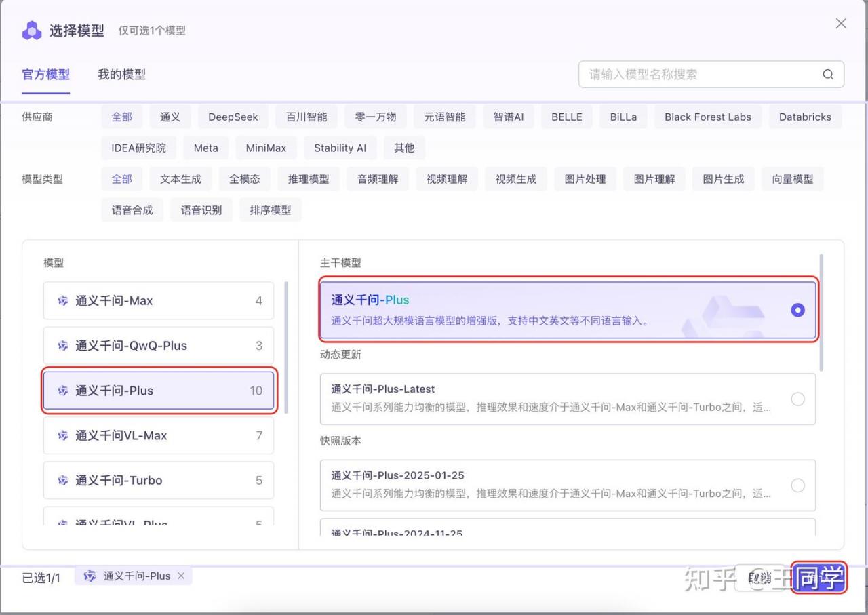Viewport: 868px width, 615px height.
Task: Click the 取消 cancel button
Action: pyautogui.click(x=760, y=578)
